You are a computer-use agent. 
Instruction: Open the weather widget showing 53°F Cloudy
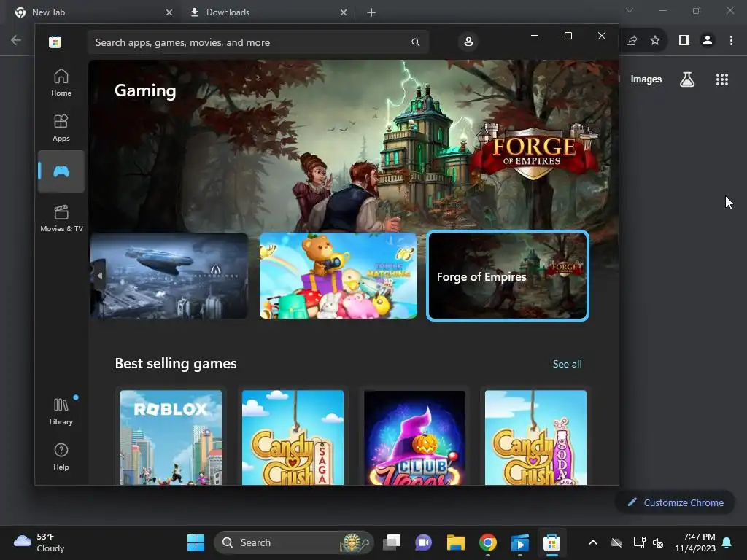[39, 542]
